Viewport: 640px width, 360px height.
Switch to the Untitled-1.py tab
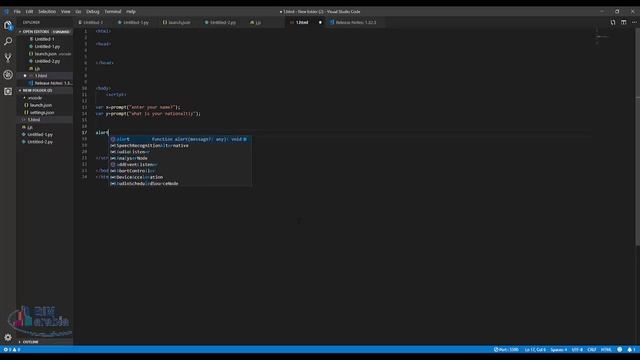click(x=136, y=22)
